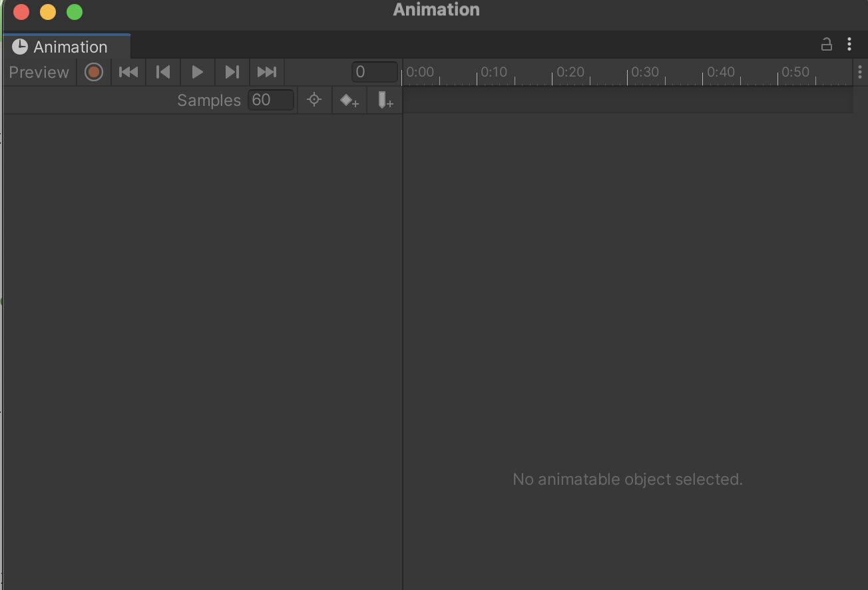868x590 pixels.
Task: Close window with red button
Action: coord(21,12)
